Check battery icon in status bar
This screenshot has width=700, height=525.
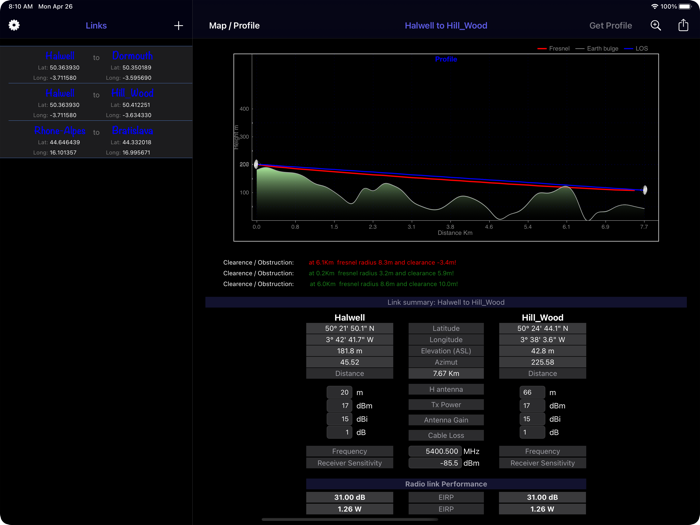click(685, 7)
